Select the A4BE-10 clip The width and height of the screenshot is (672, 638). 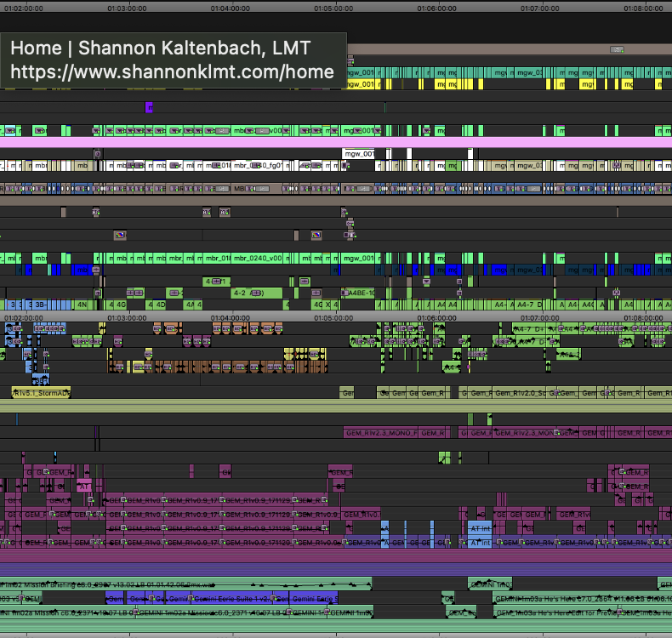(361, 293)
